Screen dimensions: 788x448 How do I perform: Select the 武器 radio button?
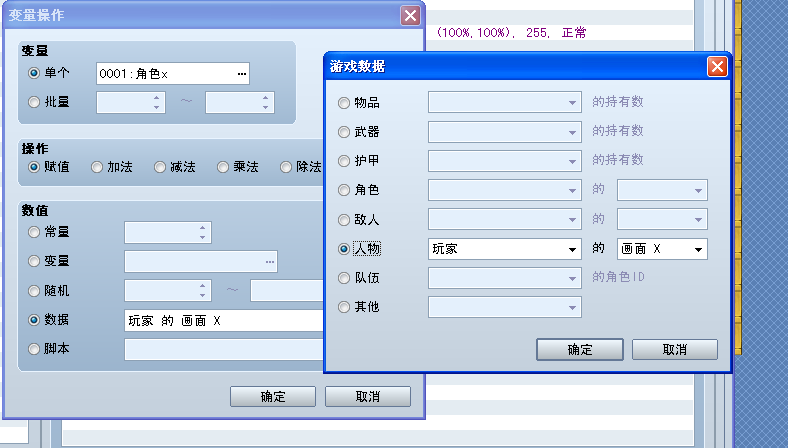coord(344,132)
